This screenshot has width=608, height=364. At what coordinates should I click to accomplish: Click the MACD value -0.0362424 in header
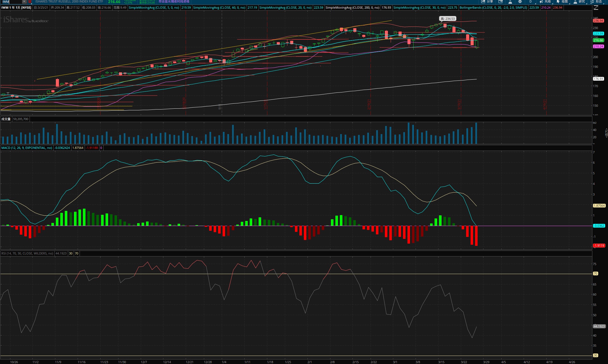click(62, 148)
